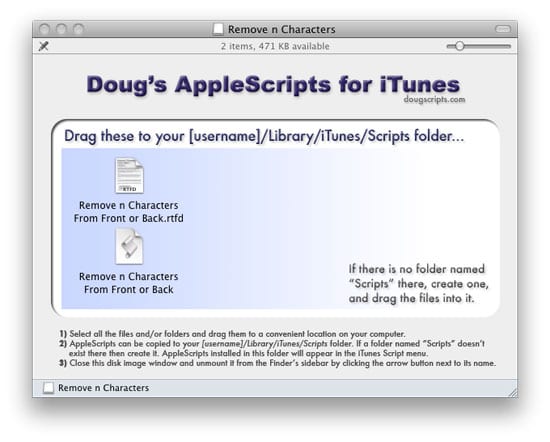
Task: Click the volume icon in bottom path bar
Action: pyautogui.click(x=48, y=388)
